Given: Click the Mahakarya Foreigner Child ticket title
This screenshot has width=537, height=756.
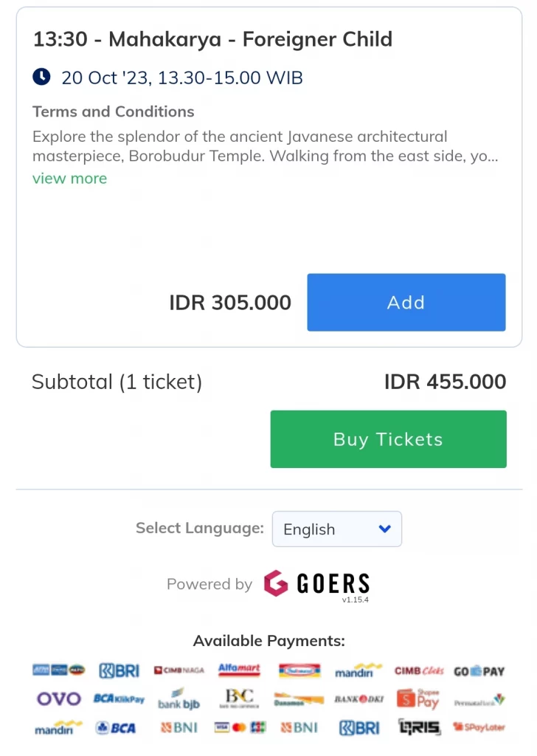Looking at the screenshot, I should (212, 39).
